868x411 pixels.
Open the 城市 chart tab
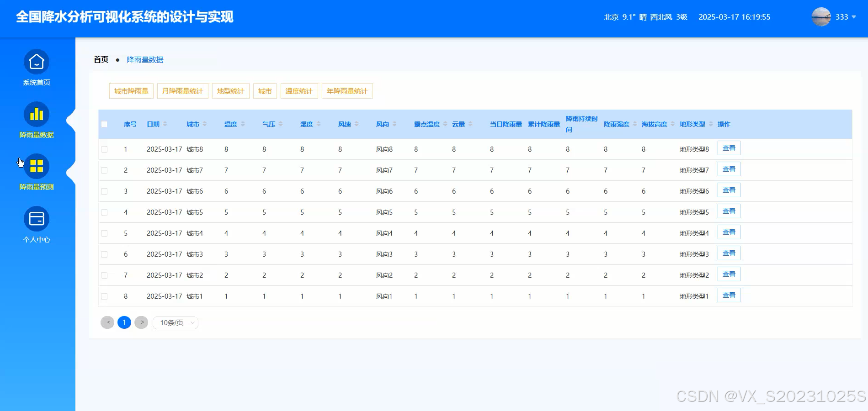[265, 91]
